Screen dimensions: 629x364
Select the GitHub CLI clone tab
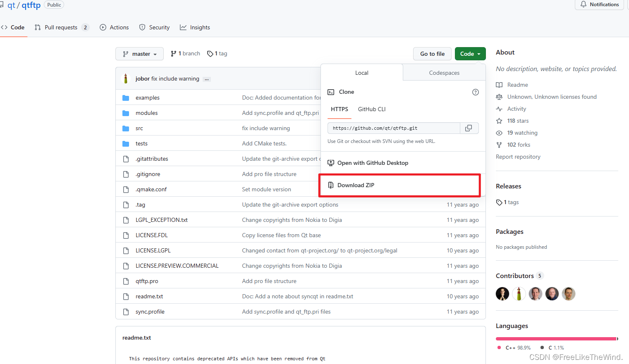(371, 109)
